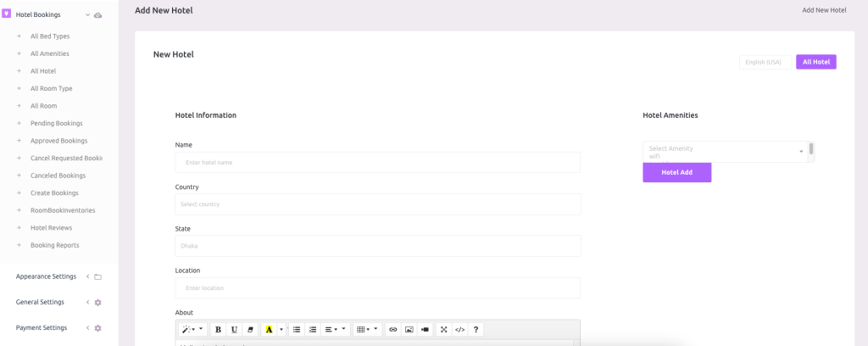The height and width of the screenshot is (346, 868).
Task: Click the eraser remove font style icon
Action: pos(250,329)
